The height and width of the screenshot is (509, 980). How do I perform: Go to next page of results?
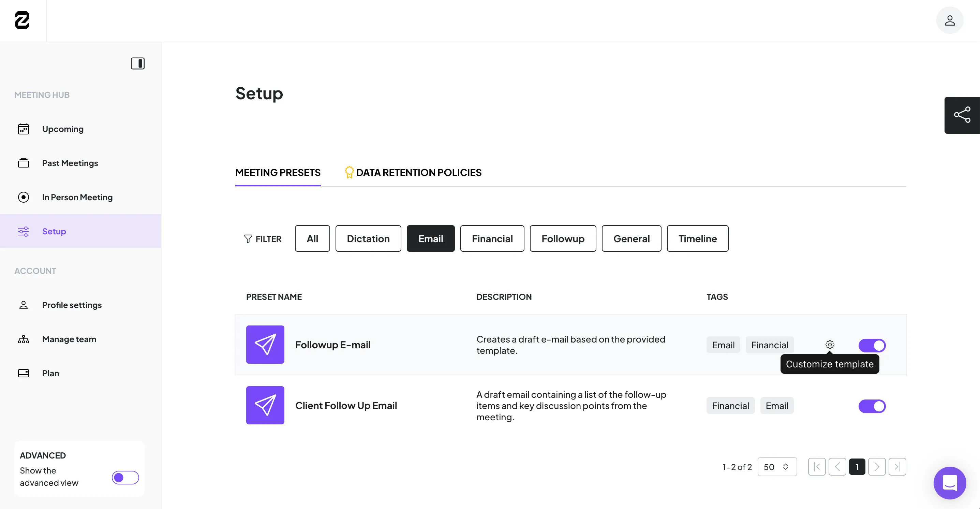click(x=877, y=467)
